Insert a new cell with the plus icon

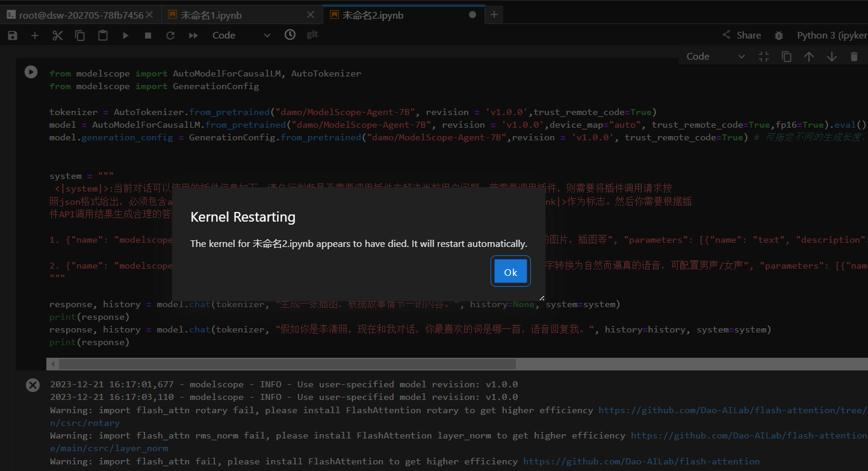tap(35, 36)
